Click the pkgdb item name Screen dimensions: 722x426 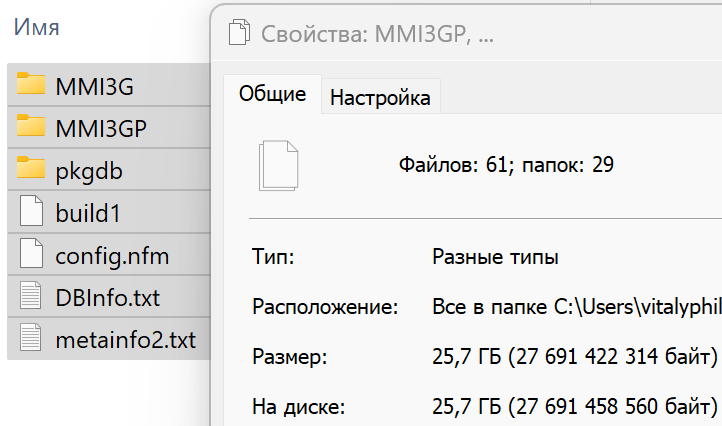pos(89,171)
